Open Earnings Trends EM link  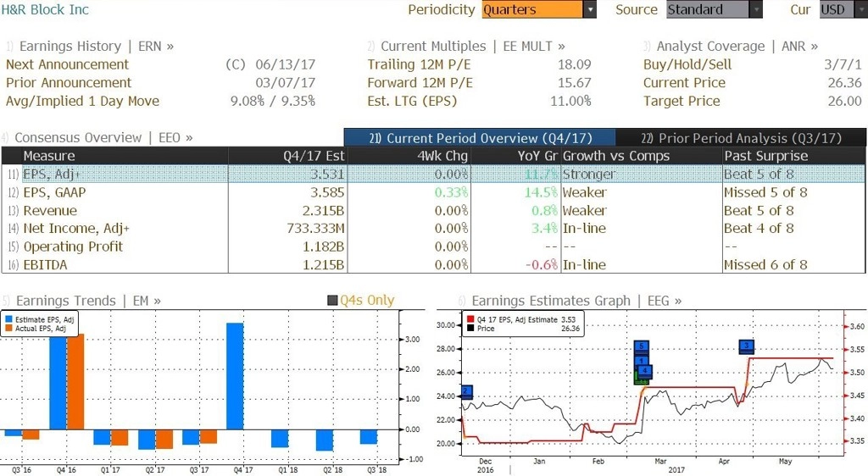(x=88, y=301)
